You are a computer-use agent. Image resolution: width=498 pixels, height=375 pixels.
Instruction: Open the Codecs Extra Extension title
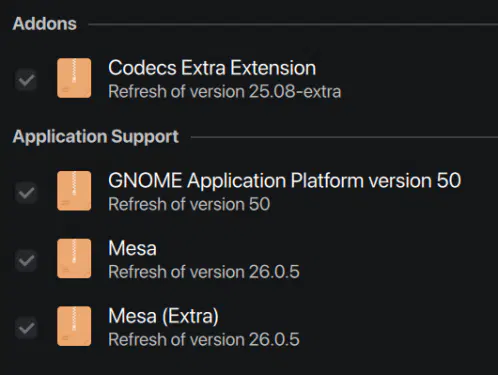click(212, 68)
